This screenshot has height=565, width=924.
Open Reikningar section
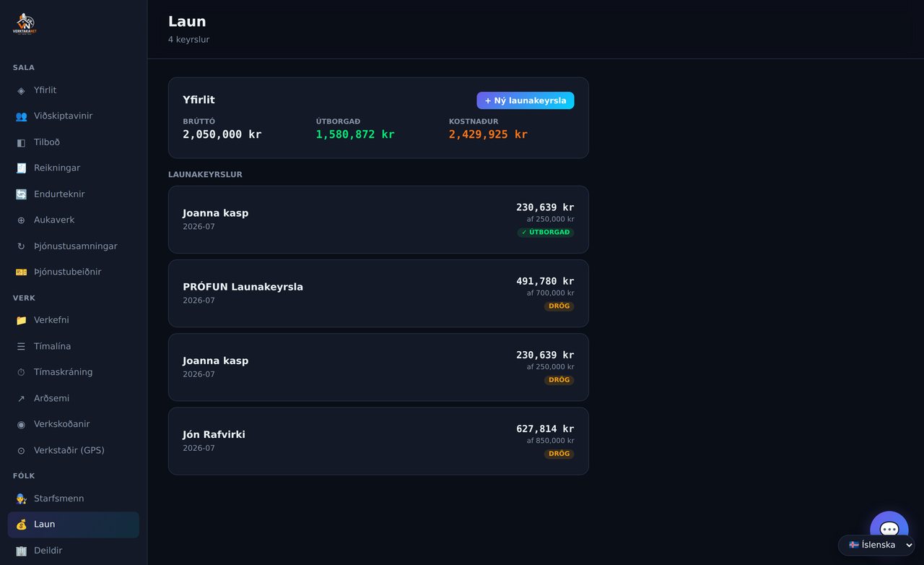(x=74, y=168)
